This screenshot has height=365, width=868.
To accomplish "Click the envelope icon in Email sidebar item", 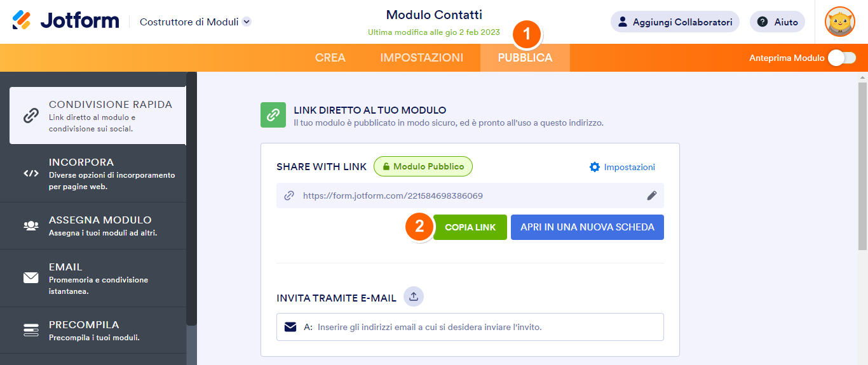I will (31, 277).
